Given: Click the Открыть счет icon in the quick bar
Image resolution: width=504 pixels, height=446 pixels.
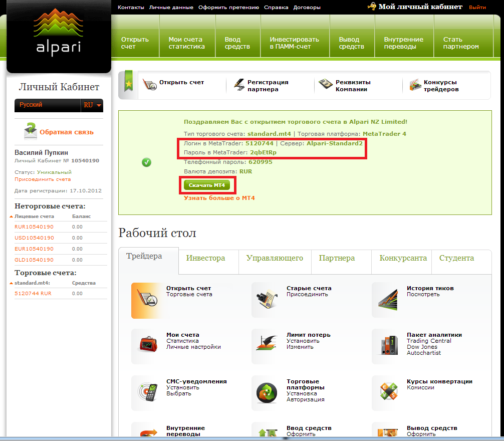Looking at the screenshot, I should coord(149,85).
